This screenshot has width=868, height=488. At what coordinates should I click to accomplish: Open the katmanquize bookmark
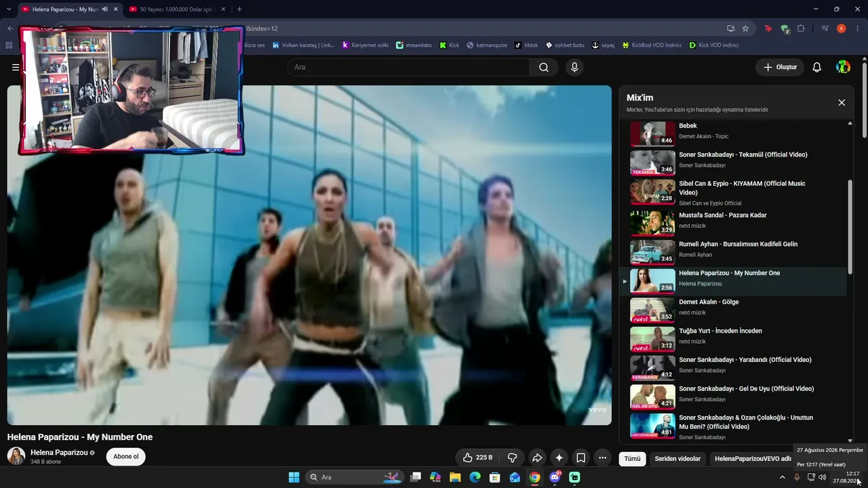click(x=486, y=45)
